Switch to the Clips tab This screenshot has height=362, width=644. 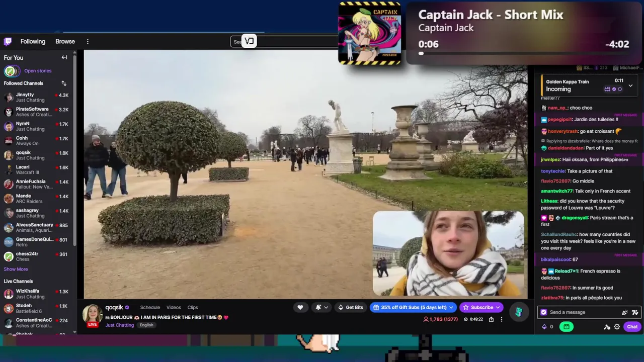(193, 307)
